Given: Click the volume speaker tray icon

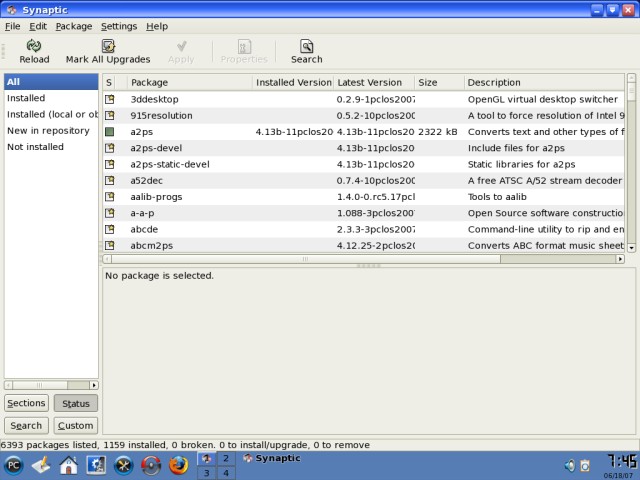Looking at the screenshot, I should [x=569, y=465].
